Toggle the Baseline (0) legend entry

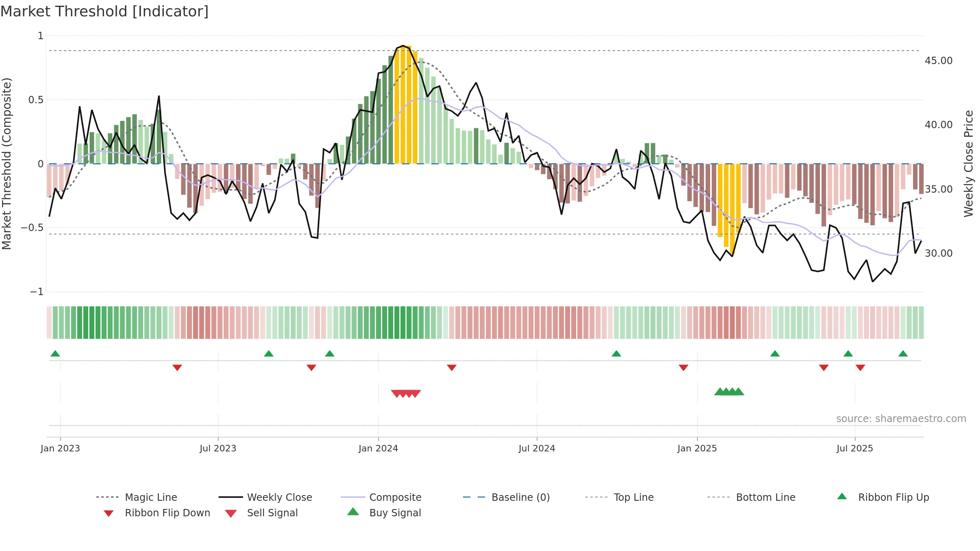[x=506, y=497]
